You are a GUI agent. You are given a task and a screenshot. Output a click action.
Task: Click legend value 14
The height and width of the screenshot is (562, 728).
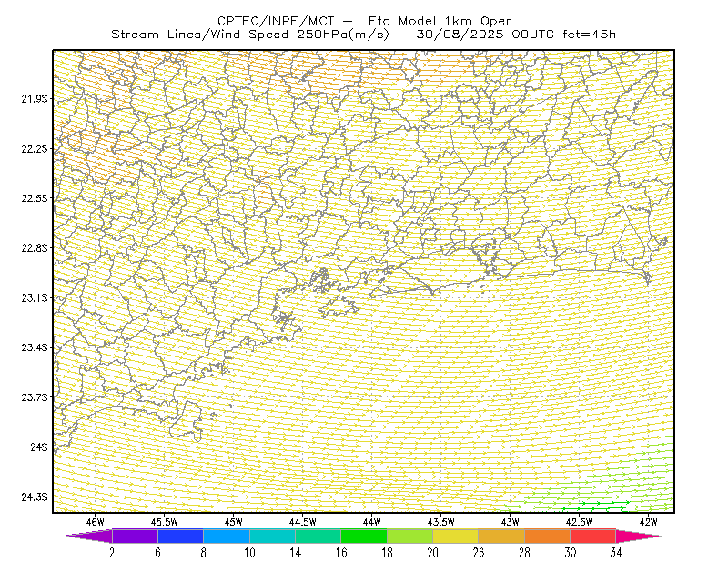(295, 553)
